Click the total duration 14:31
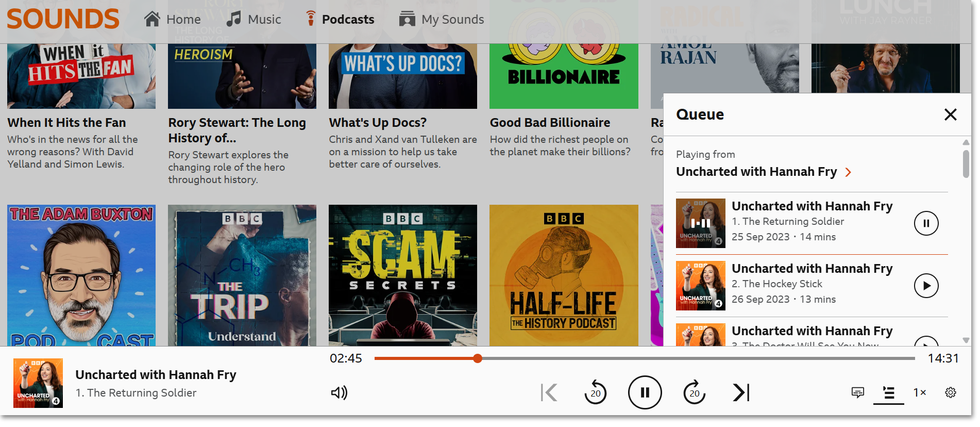This screenshot has height=427, width=980. 943,358
